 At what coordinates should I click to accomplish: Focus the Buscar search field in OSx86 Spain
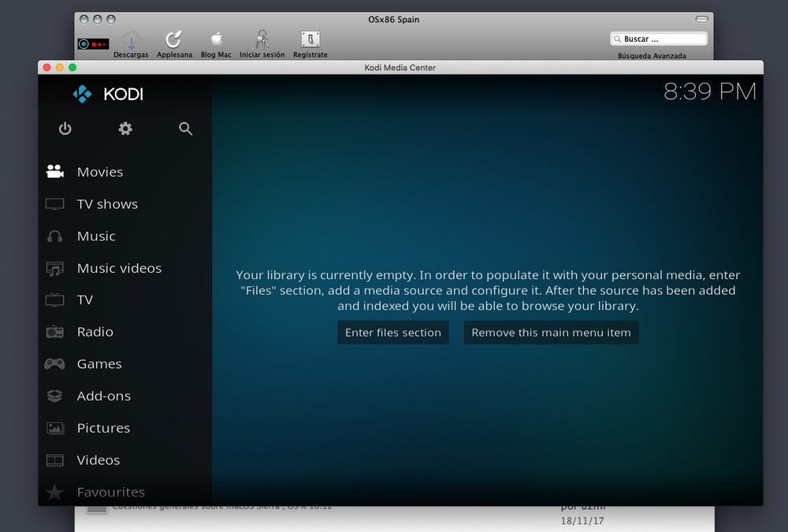click(659, 39)
